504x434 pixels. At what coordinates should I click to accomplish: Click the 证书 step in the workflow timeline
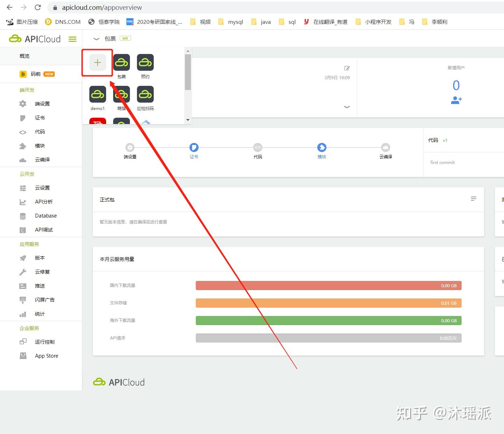point(194,147)
